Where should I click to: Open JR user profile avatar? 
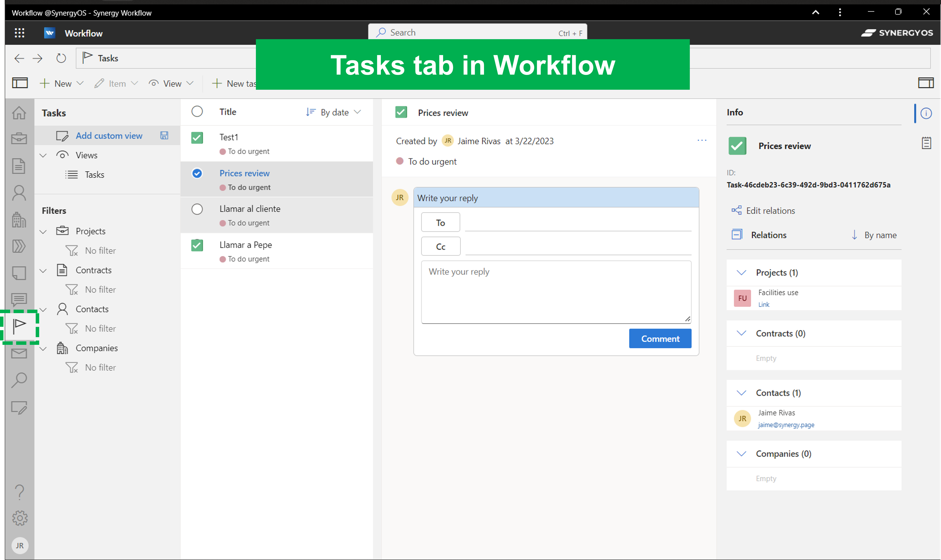[x=20, y=545]
